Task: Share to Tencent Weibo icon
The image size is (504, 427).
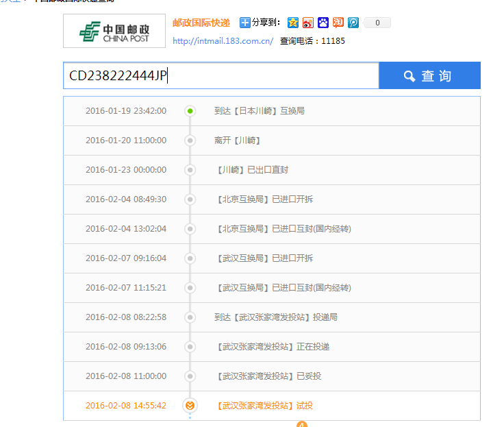Action: coord(353,23)
